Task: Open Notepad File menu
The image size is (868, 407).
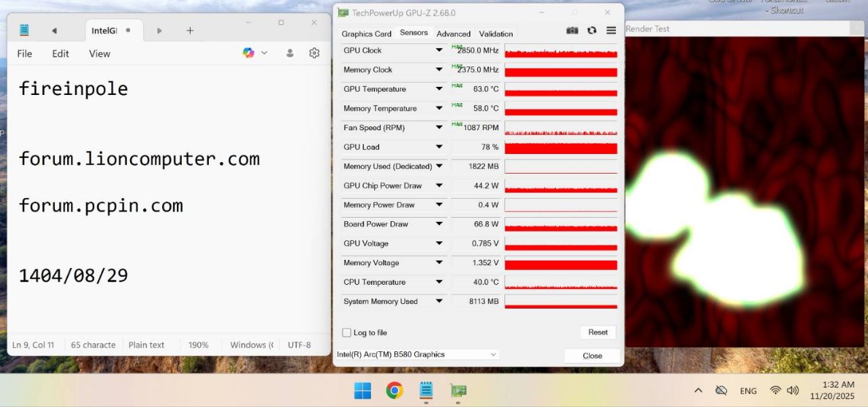Action: pyautogui.click(x=24, y=54)
